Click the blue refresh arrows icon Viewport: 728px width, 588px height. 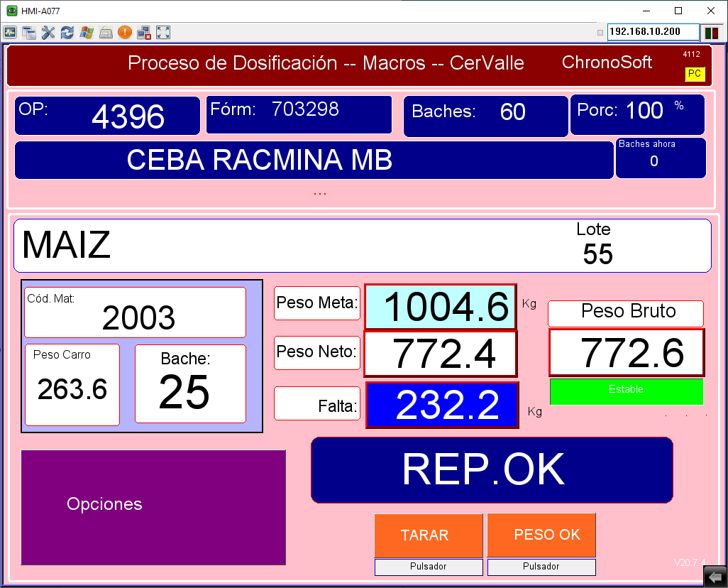(67, 32)
